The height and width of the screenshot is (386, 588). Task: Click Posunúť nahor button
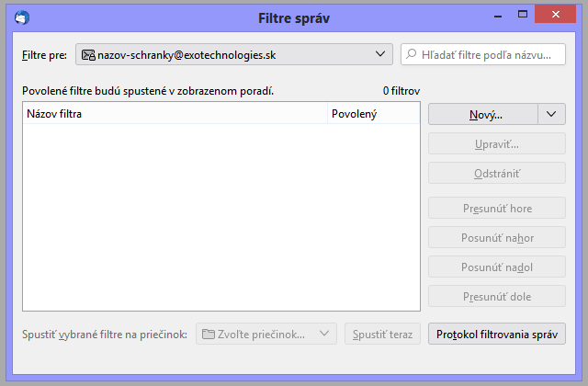point(497,237)
